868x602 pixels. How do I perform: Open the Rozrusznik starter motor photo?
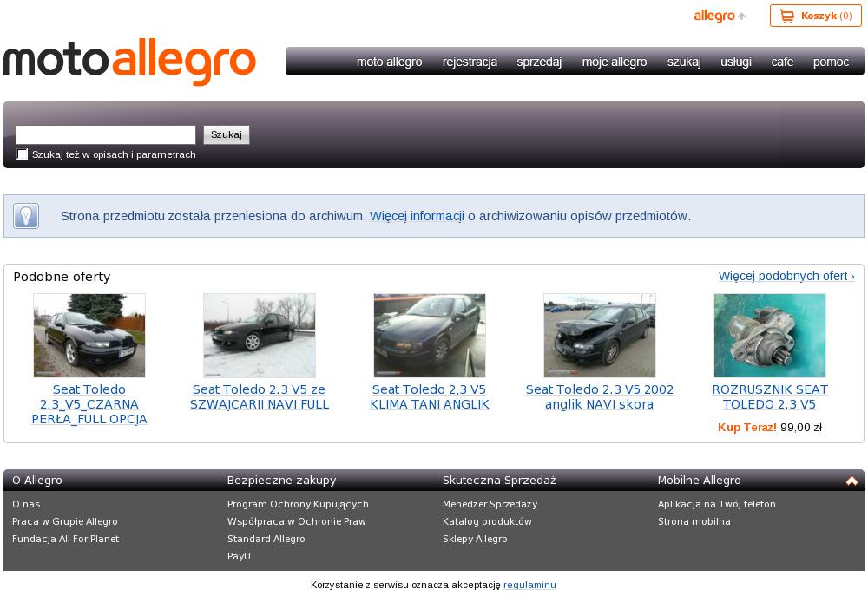point(770,336)
